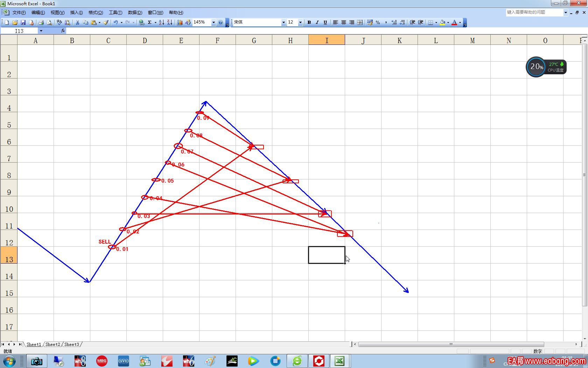
Task: Run the spelling check from the toolbar
Action: [x=59, y=22]
